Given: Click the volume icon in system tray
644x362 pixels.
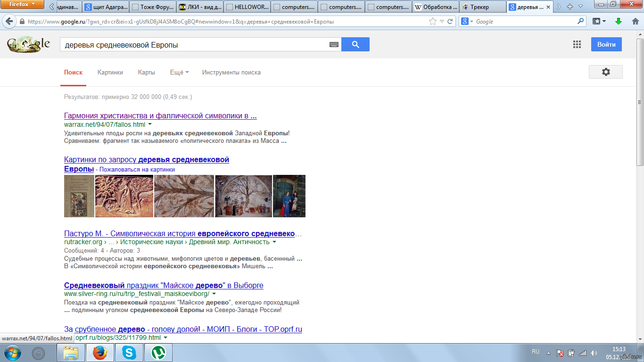Looking at the screenshot, I should [594, 353].
